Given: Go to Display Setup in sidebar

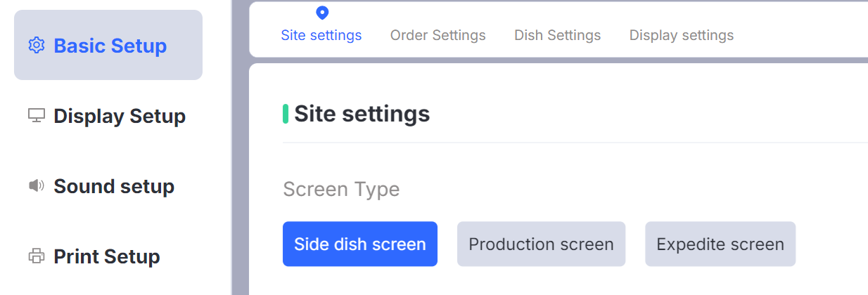Looking at the screenshot, I should pyautogui.click(x=120, y=116).
